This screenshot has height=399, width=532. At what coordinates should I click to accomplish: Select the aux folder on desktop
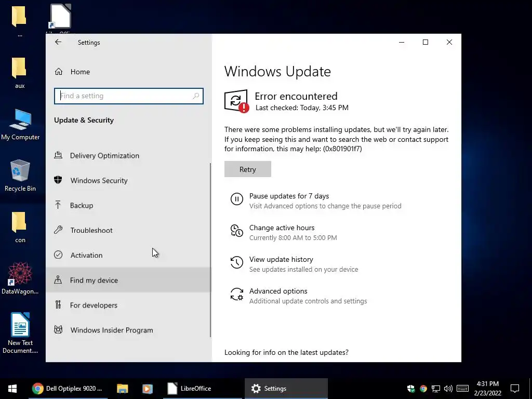19,73
